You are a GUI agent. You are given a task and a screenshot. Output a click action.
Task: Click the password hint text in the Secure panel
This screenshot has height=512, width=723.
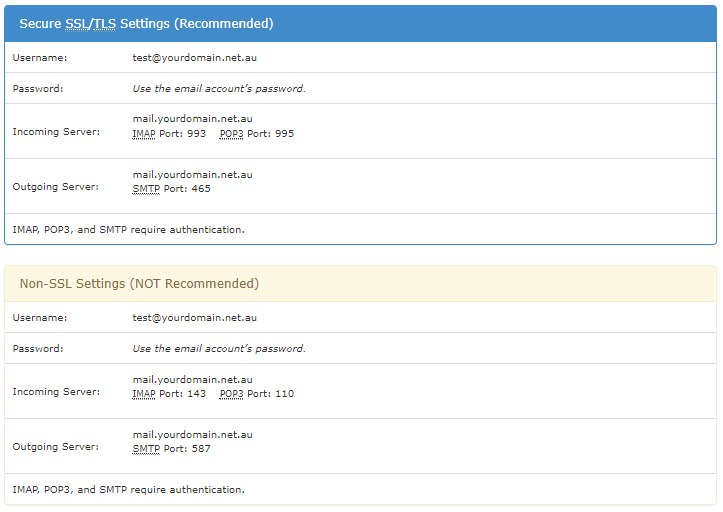[219, 89]
